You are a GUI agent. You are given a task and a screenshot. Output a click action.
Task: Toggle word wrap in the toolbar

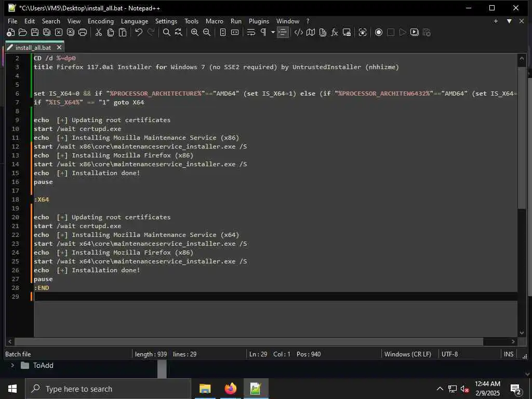coord(251,32)
